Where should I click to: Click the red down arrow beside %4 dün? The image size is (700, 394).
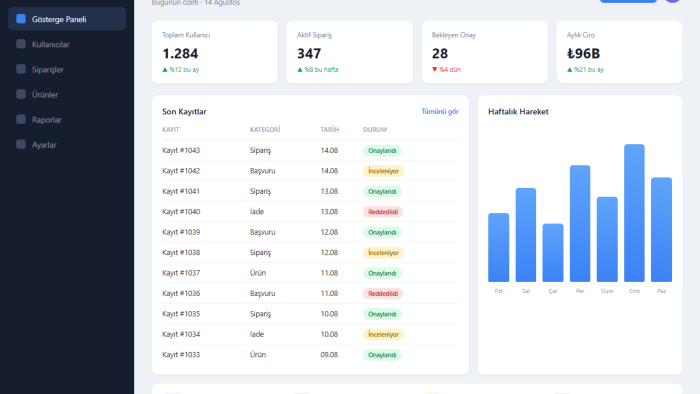434,70
